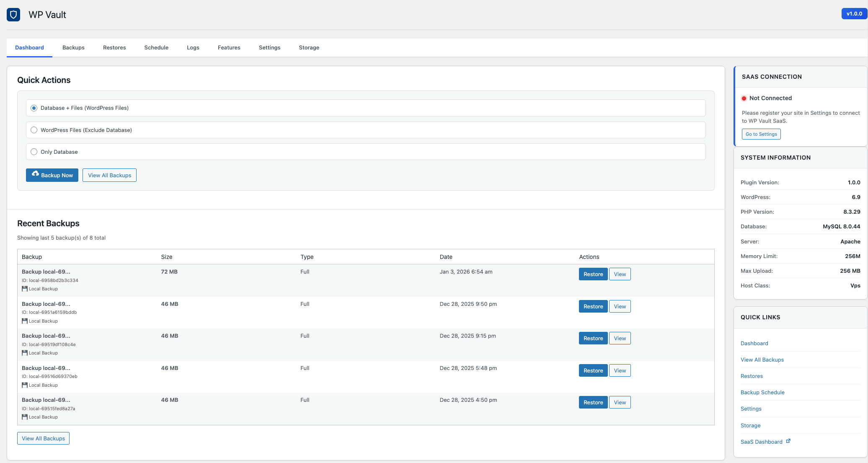Open the Features tab

pos(229,48)
